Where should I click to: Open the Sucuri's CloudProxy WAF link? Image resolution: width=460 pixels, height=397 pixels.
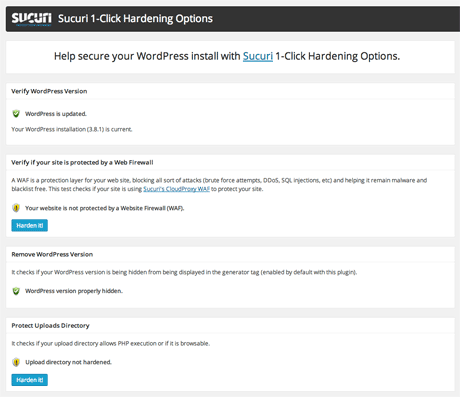point(176,189)
